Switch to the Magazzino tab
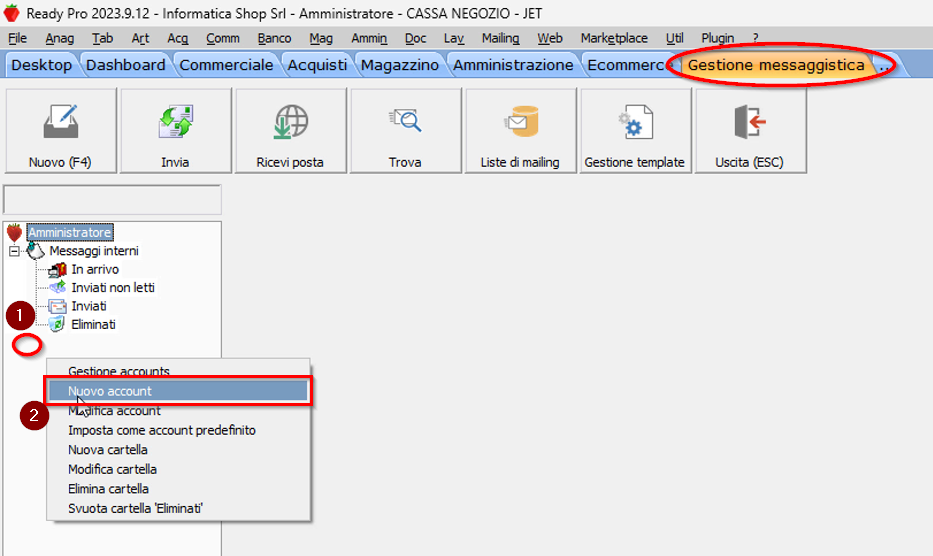This screenshot has height=556, width=933. click(400, 65)
